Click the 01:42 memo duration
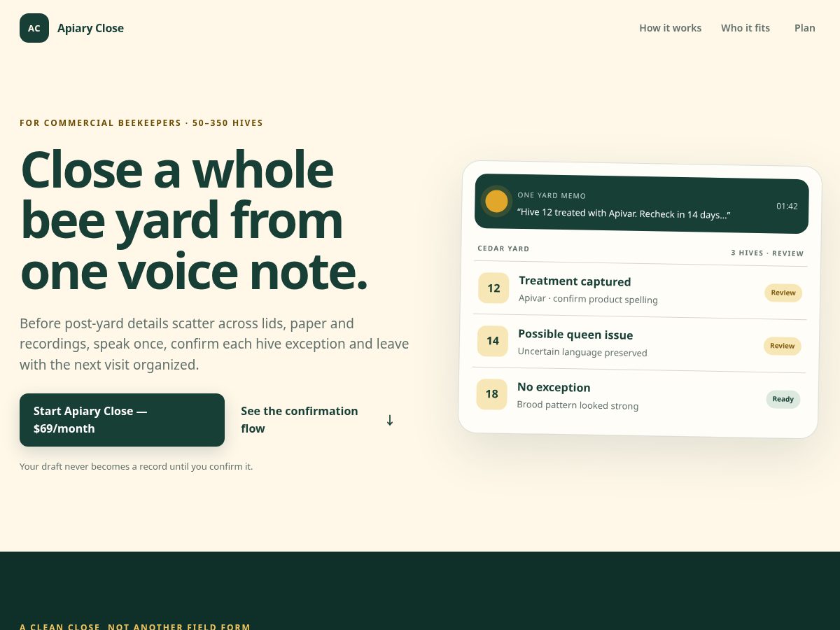This screenshot has width=840, height=630. tap(787, 206)
